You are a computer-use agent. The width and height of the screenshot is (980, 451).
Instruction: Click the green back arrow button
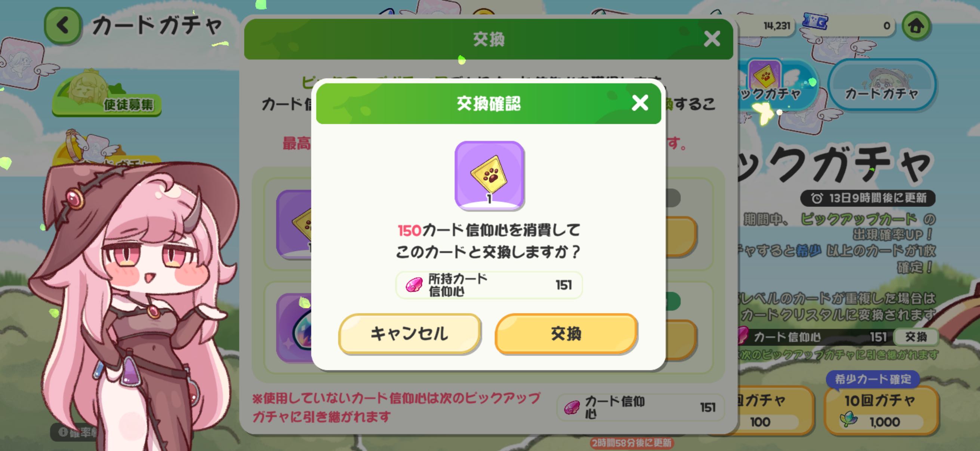tap(63, 25)
